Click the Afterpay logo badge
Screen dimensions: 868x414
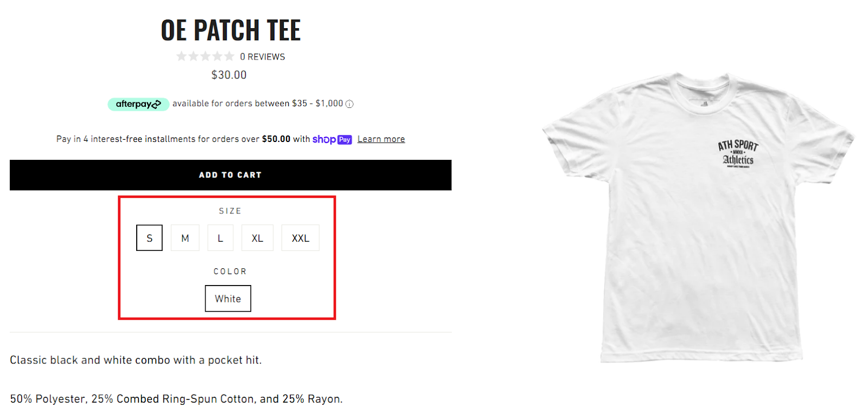coord(138,104)
